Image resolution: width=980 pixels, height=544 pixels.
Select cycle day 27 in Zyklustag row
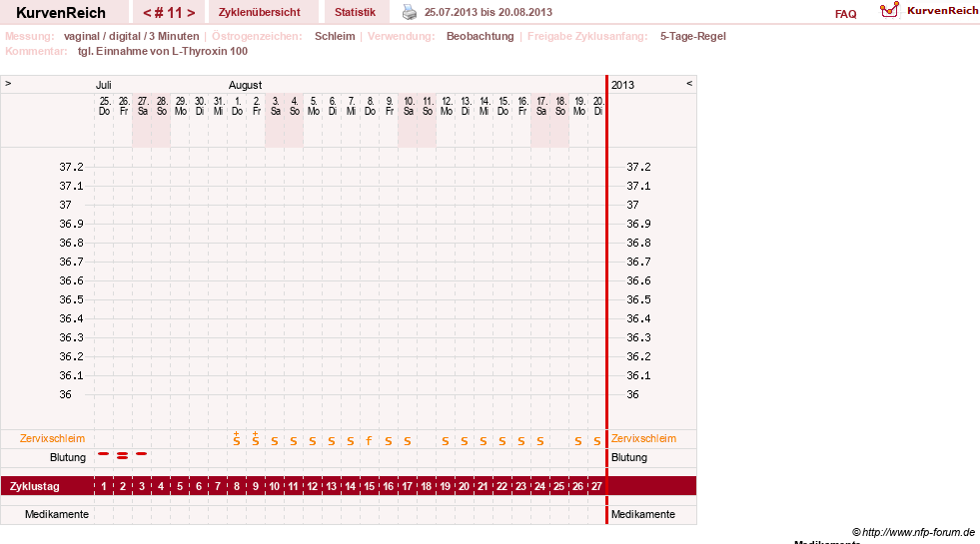click(x=596, y=486)
